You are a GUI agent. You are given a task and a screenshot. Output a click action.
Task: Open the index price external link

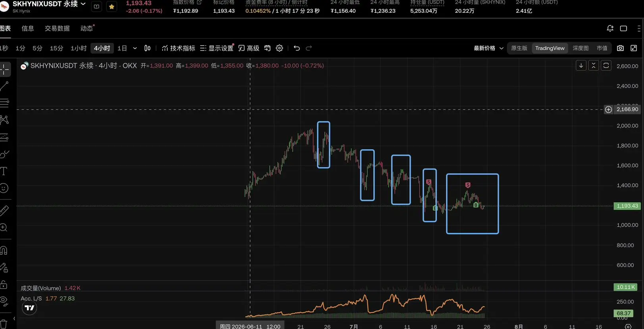(x=199, y=2)
